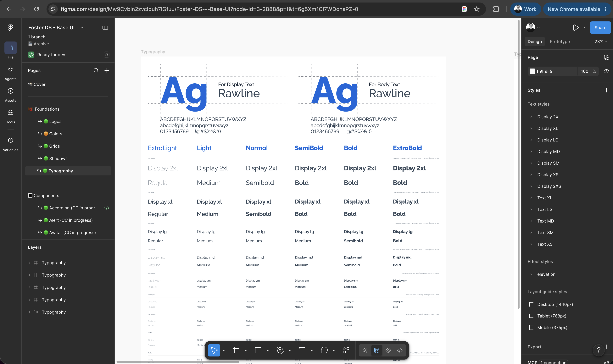Open the 23% zoom dropdown
Image resolution: width=613 pixels, height=364 pixels.
pyautogui.click(x=601, y=42)
